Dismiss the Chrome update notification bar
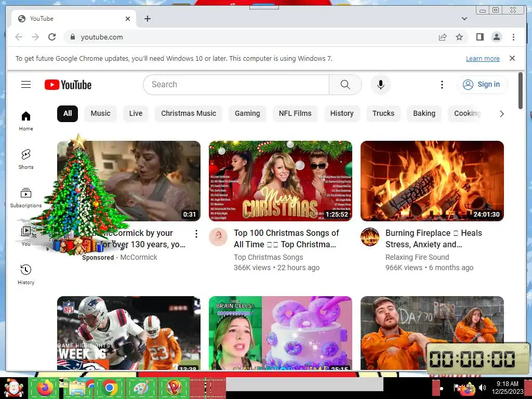This screenshot has width=532, height=399. click(512, 58)
